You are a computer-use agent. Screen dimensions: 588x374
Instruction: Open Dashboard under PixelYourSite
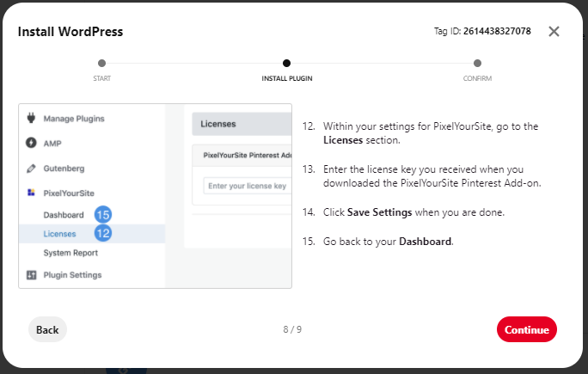tap(64, 215)
